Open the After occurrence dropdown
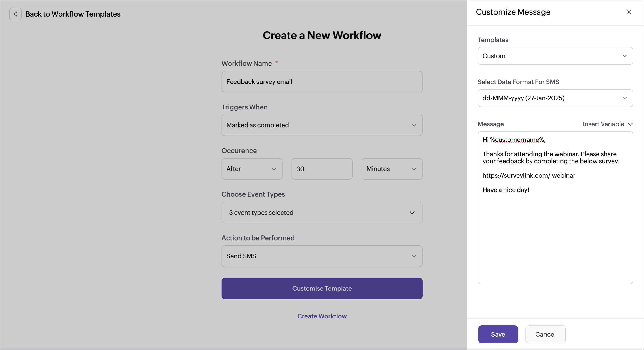 click(x=252, y=169)
